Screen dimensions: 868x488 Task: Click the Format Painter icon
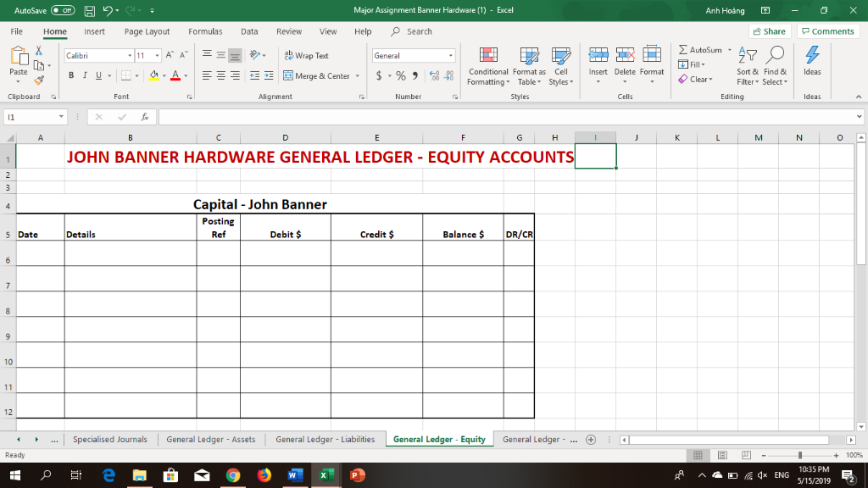(x=39, y=80)
